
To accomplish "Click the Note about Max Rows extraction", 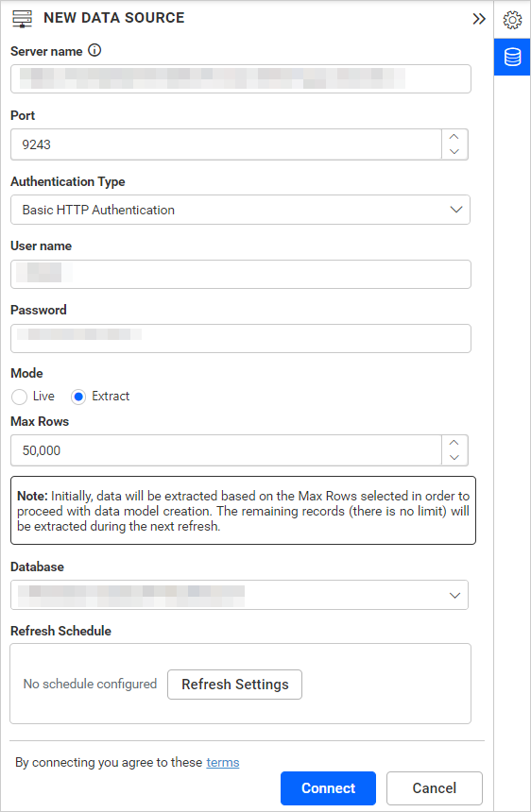I will tap(243, 511).
